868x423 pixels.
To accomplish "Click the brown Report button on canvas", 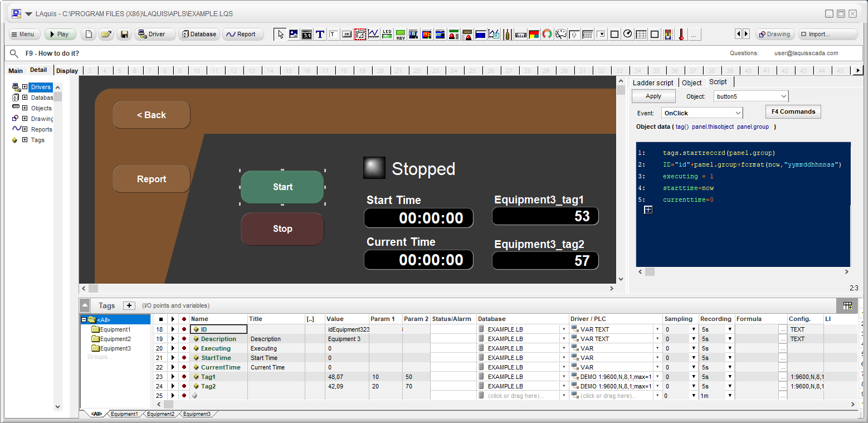I will (x=152, y=179).
